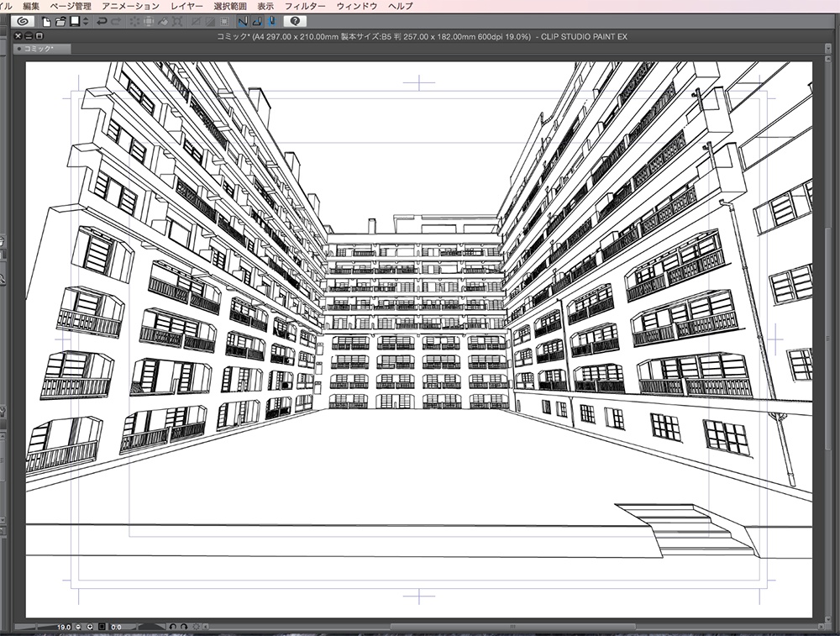Open the 編集 menu
The width and height of the screenshot is (840, 636).
(x=31, y=6)
